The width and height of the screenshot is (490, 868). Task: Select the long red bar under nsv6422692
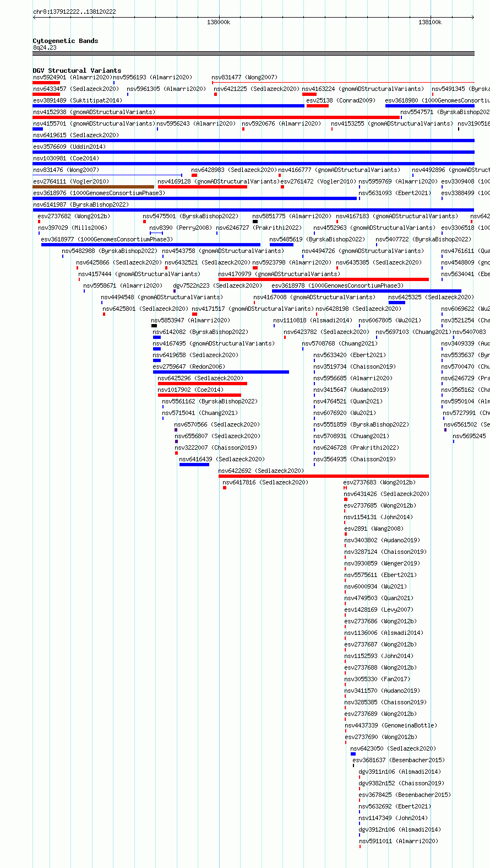coord(324,476)
